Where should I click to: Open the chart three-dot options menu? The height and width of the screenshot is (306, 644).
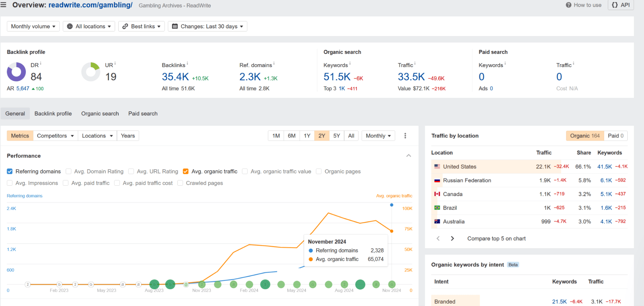click(405, 136)
